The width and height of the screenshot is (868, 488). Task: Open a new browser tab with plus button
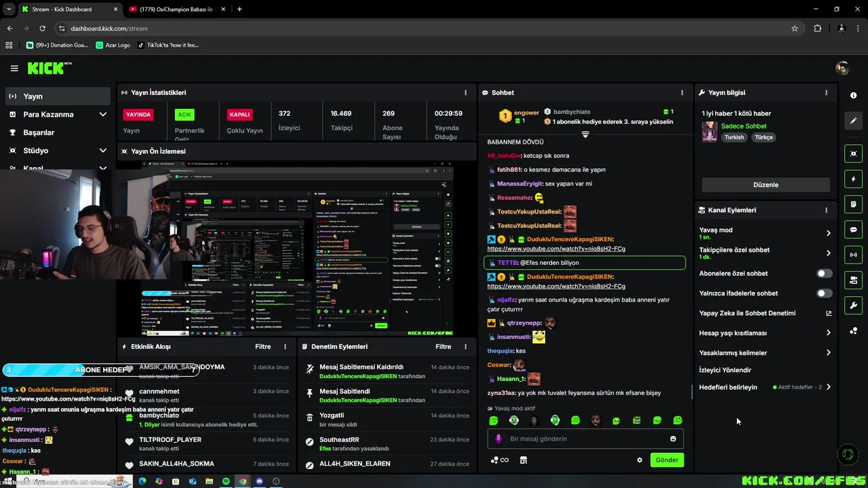[239, 9]
